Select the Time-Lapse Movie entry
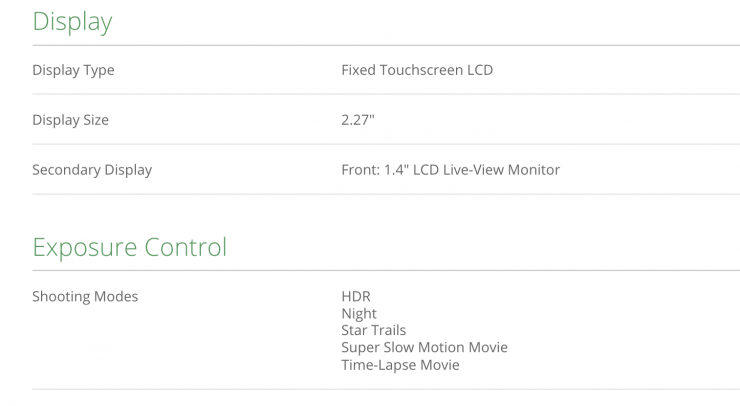The height and width of the screenshot is (406, 740). pyautogui.click(x=400, y=365)
